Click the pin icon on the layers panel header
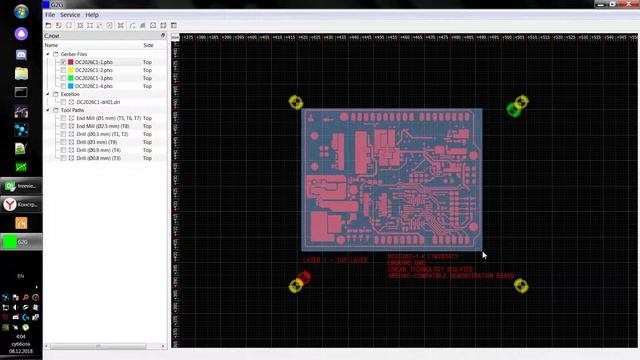This screenshot has height=360, width=640. point(163,36)
